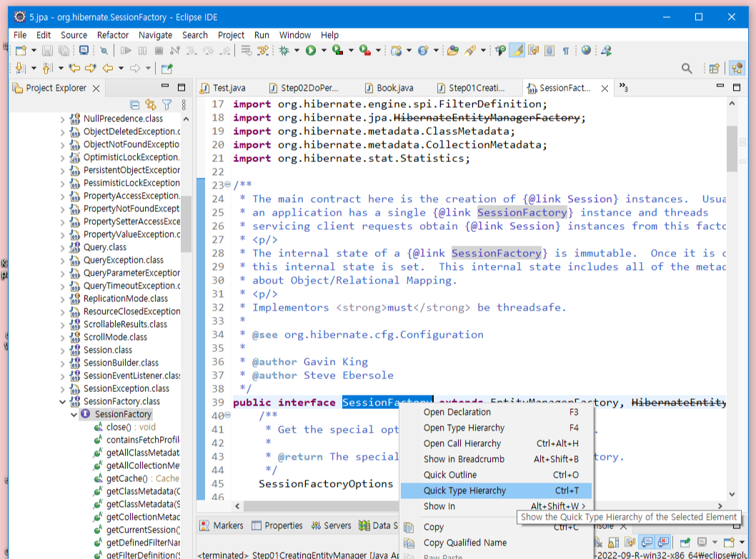The image size is (756, 559).
Task: Open the Terminal toolbar icon
Action: [84, 51]
